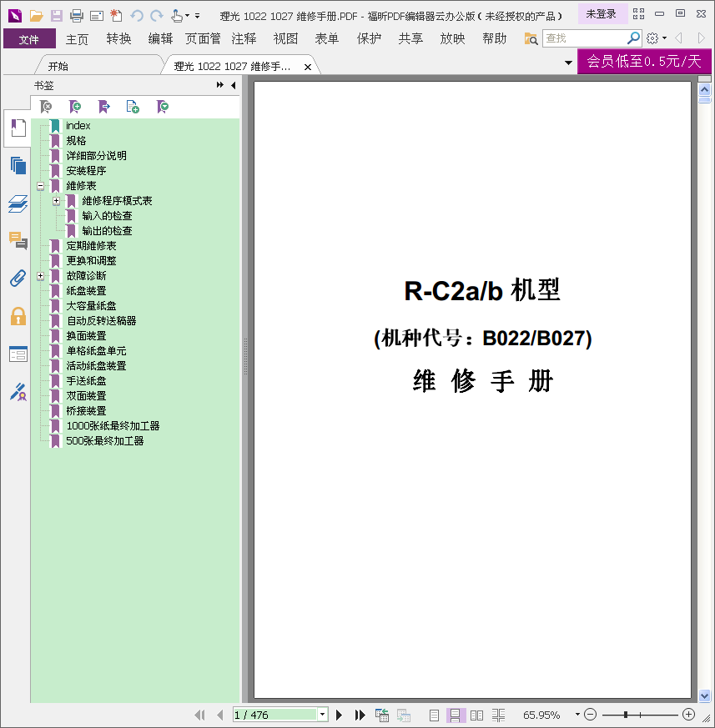Select the 输入的检查 bookmark
Viewport: 715px width, 728px height.
pos(108,216)
